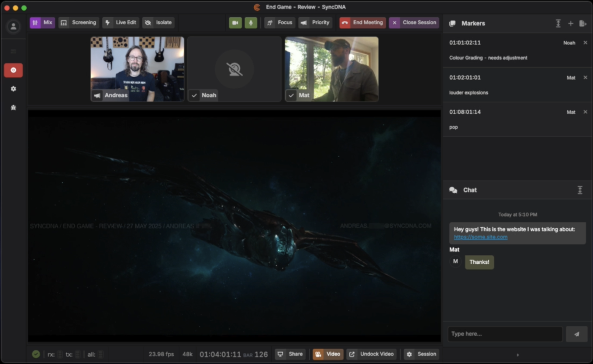This screenshot has height=364, width=593.
Task: Click 'Colour Grading - needs adjustment' marker text
Action: [x=488, y=58]
